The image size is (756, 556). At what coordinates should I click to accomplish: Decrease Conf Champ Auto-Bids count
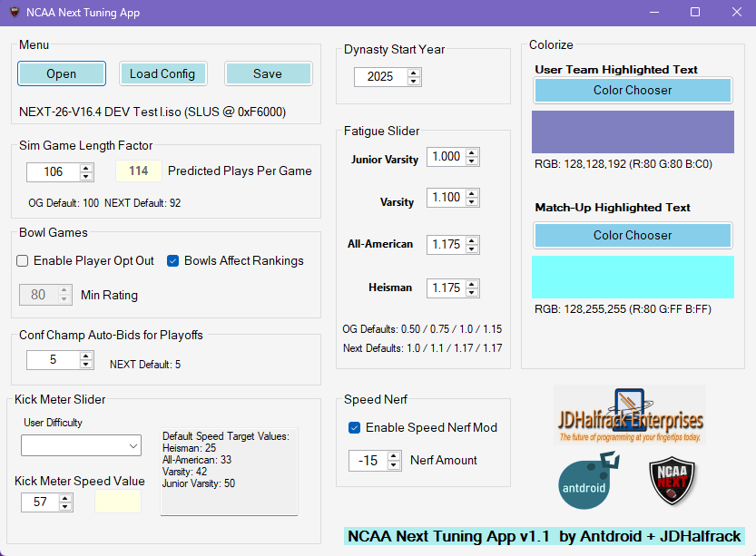point(86,364)
